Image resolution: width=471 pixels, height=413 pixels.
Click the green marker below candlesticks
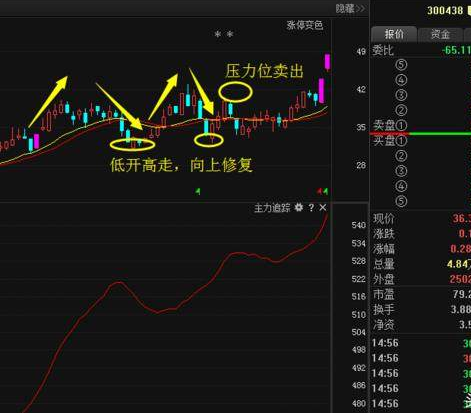pyautogui.click(x=198, y=191)
